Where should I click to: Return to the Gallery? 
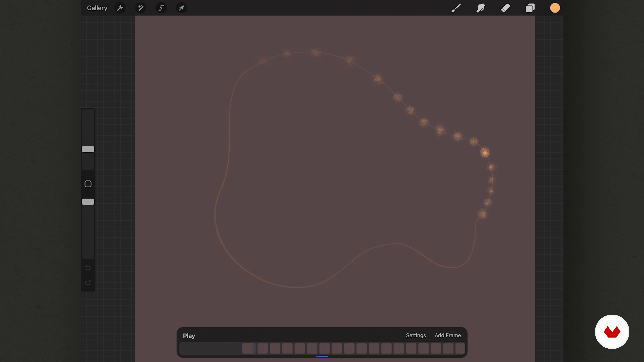point(97,8)
